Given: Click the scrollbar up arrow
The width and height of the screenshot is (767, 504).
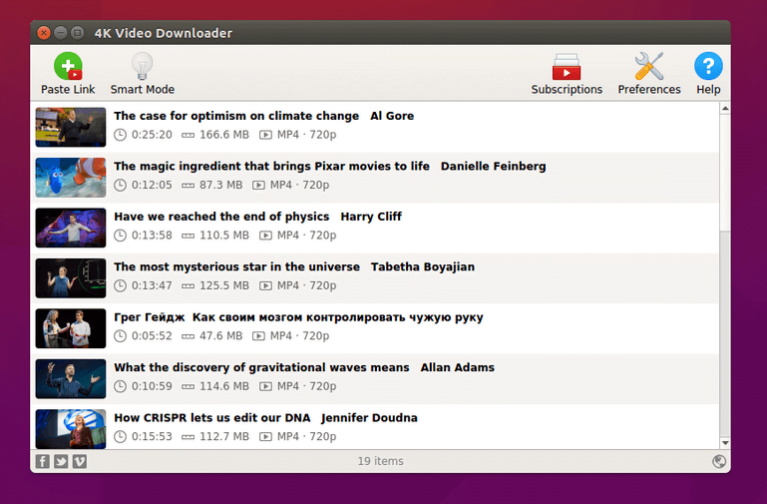Looking at the screenshot, I should tap(725, 109).
